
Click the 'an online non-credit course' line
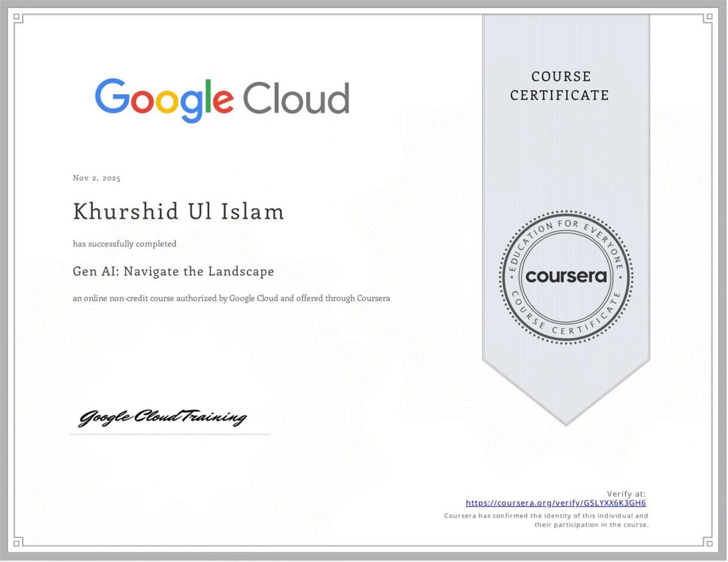[x=231, y=298]
